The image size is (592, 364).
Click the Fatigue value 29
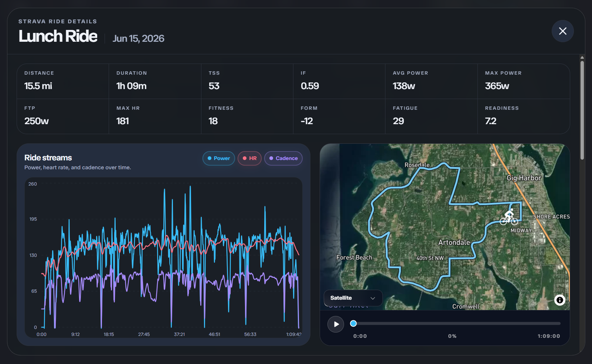[x=398, y=121]
